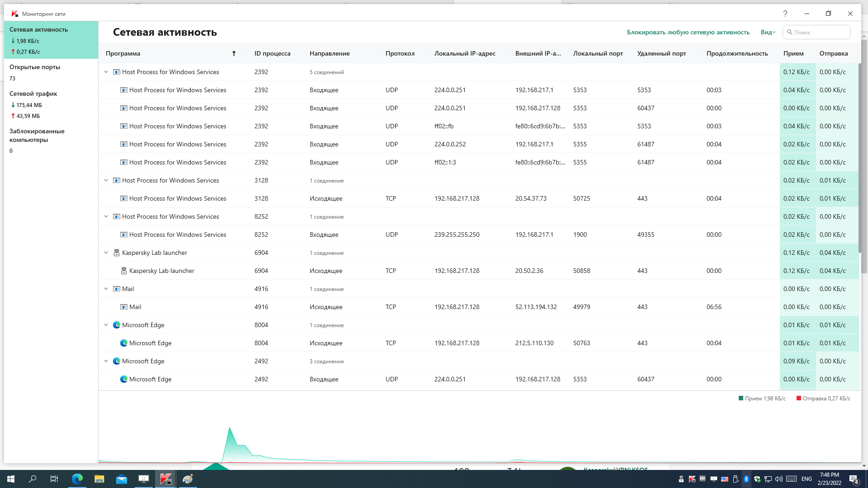Collapse Microsoft Edge group PID 8004
868x488 pixels.
106,325
